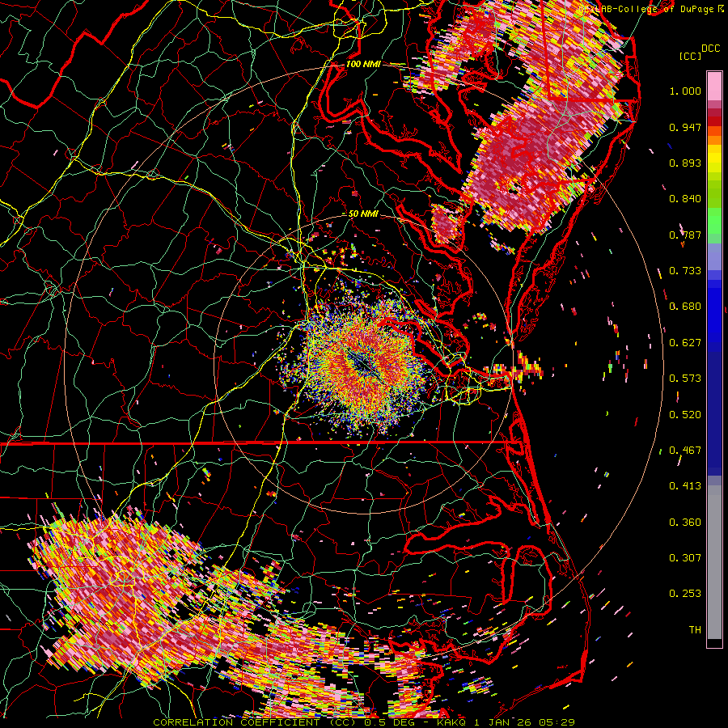The width and height of the screenshot is (728, 728).
Task: Click the [CC] units label above the scale
Action: (690, 56)
